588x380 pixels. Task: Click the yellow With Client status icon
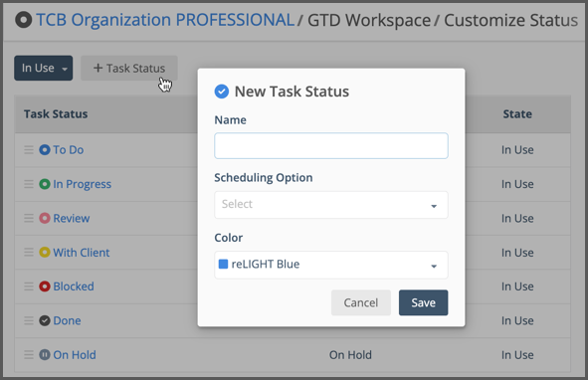[45, 253]
